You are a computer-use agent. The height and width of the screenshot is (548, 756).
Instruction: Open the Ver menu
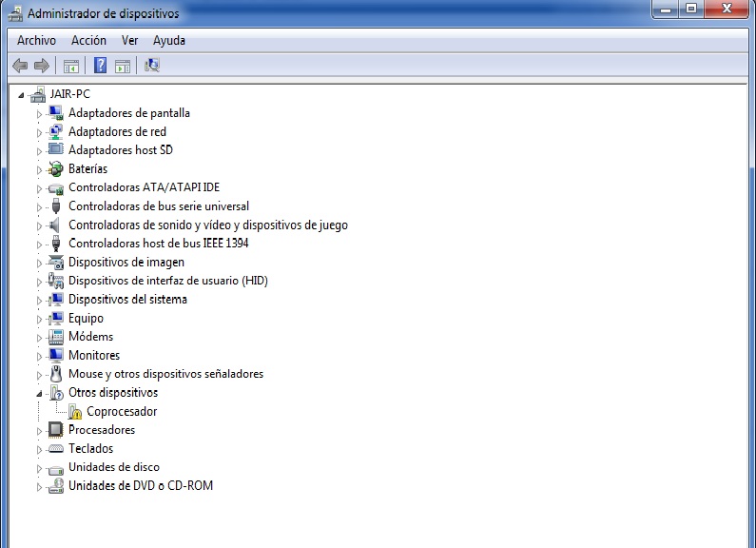tap(129, 41)
